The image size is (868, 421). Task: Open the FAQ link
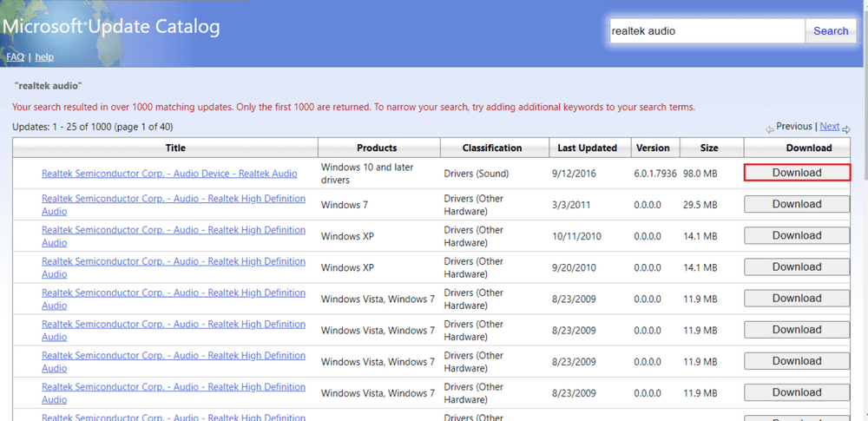15,57
